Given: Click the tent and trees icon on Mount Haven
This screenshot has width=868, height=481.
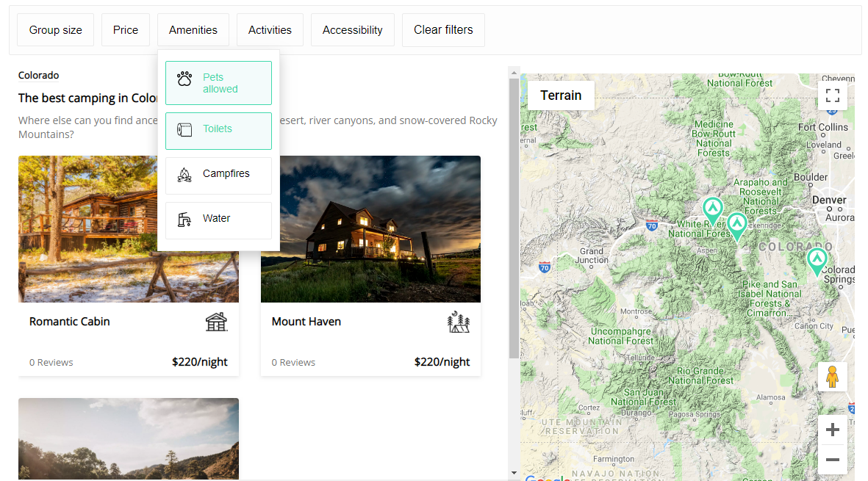Looking at the screenshot, I should [459, 322].
